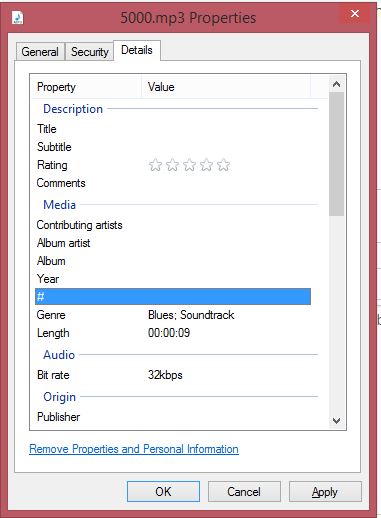Viewport: 381px width, 518px height.
Task: Select the Length value 00:00:09
Action: coord(169,333)
